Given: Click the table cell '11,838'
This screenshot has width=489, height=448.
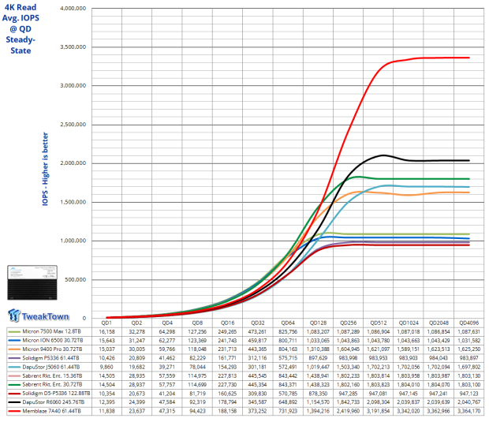Looking at the screenshot, I should [x=106, y=411].
